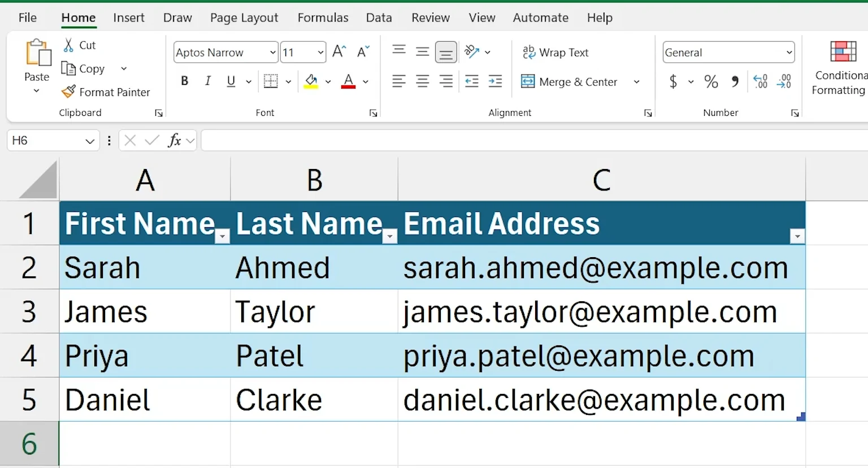Open the Formulas tab
This screenshot has height=468, width=868.
pyautogui.click(x=323, y=18)
